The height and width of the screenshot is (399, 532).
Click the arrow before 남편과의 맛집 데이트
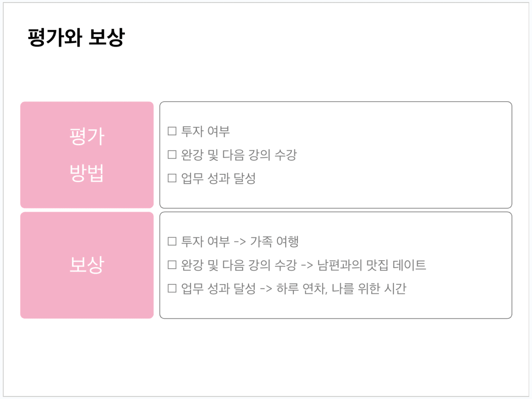(307, 265)
